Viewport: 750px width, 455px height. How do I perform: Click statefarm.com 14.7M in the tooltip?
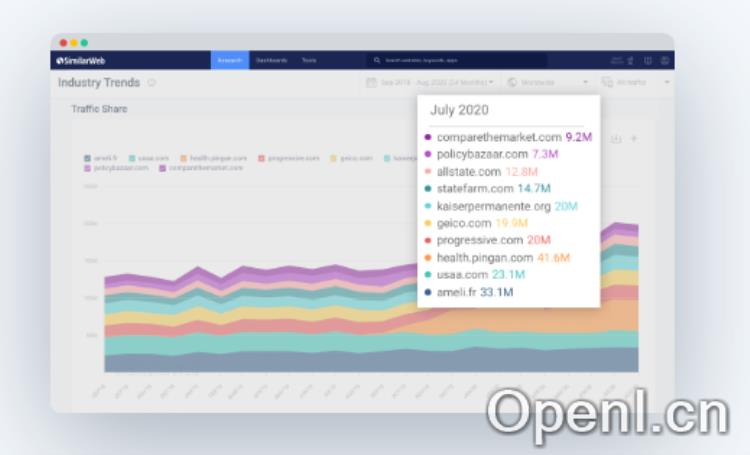point(487,189)
